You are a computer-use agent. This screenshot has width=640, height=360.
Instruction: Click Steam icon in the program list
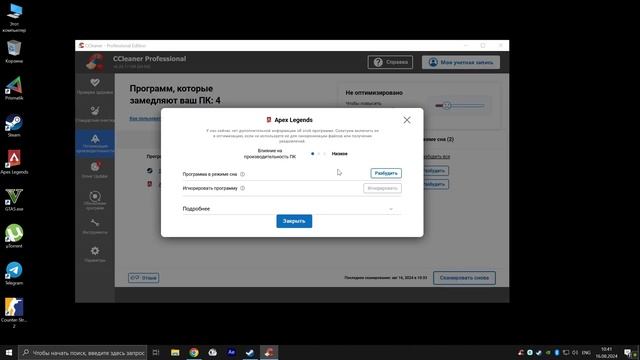(x=150, y=171)
